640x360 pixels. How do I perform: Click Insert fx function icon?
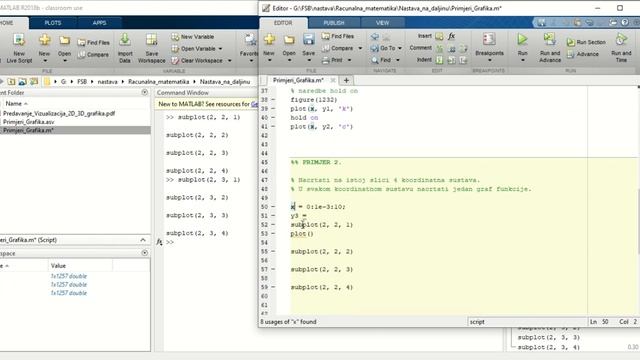pos(451,36)
